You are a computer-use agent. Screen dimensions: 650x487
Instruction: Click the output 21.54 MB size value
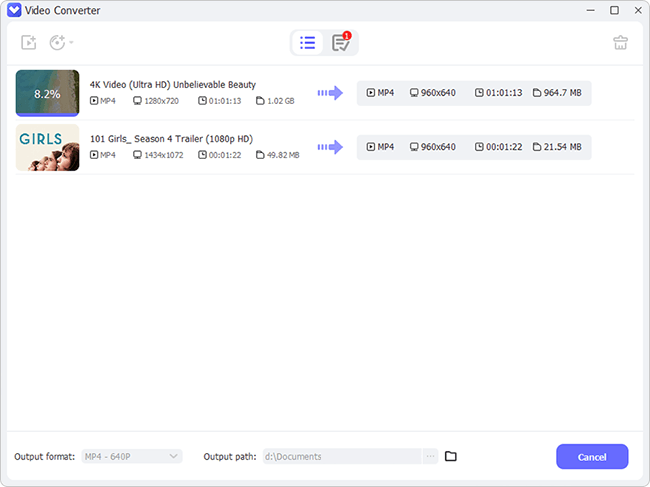click(563, 147)
